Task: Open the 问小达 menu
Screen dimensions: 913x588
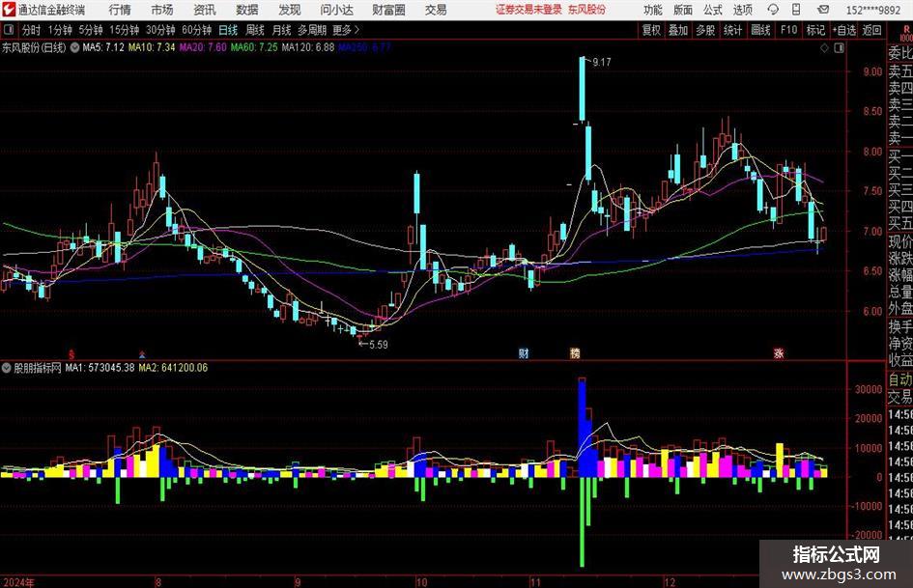Action: (x=336, y=10)
